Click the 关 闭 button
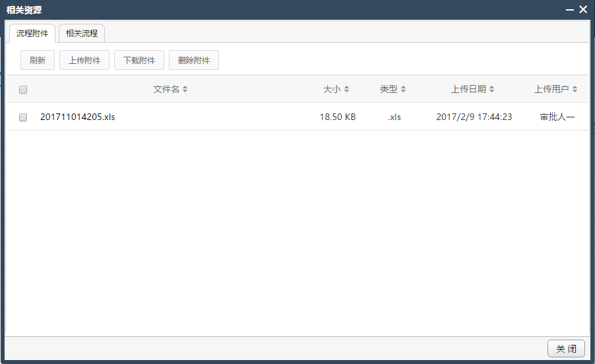The image size is (595, 364). point(566,348)
